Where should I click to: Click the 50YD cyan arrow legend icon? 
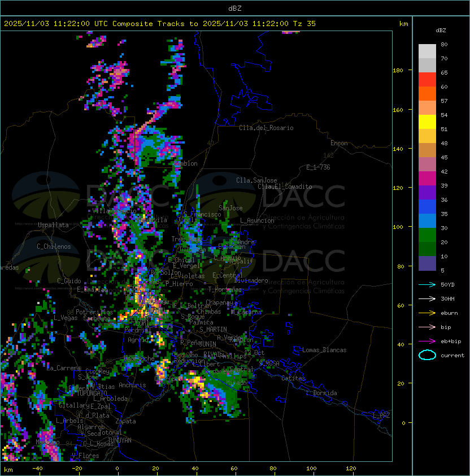click(427, 284)
